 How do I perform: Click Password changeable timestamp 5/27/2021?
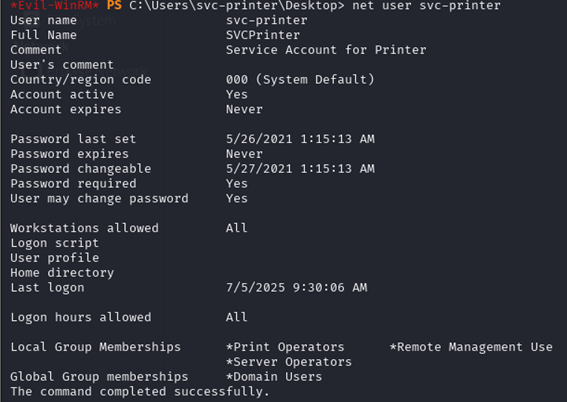coord(300,168)
